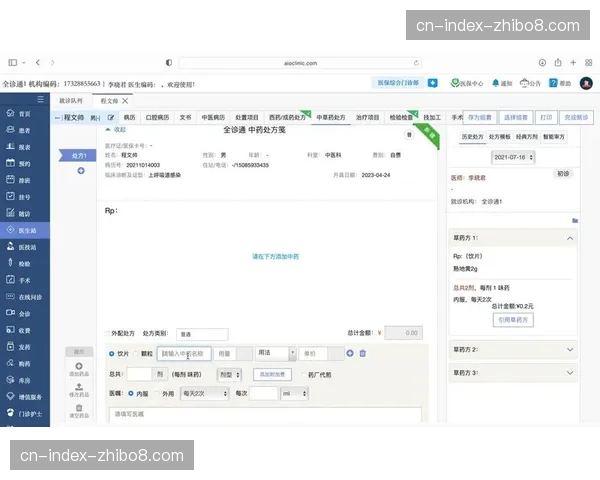600x480 pixels.
Task: Open the 帮助 help icon
Action: coord(560,83)
